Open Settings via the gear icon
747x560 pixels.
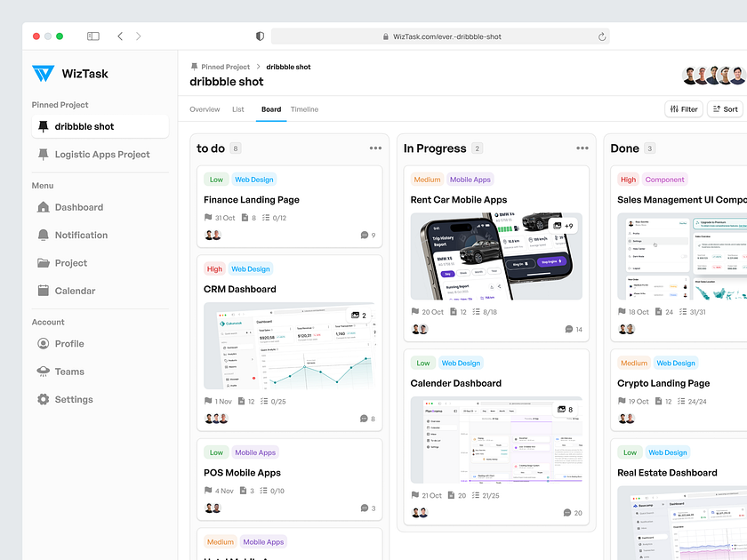43,399
